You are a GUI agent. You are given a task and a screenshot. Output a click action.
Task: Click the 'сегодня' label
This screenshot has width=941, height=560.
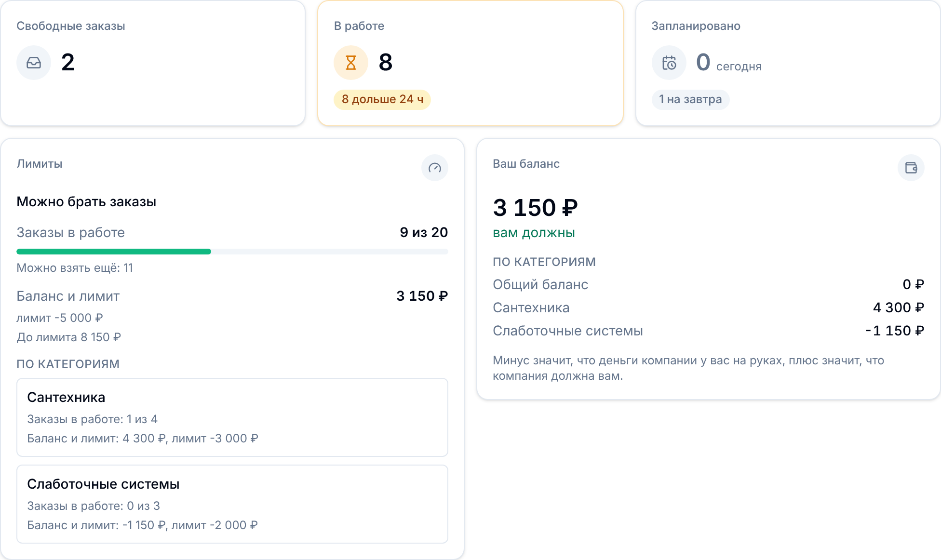click(x=739, y=67)
